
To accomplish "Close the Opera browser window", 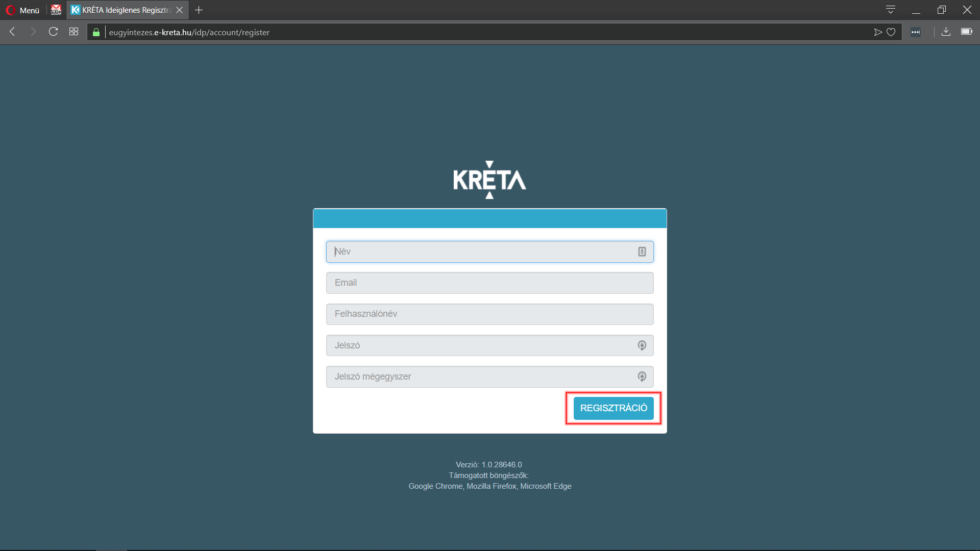I will point(967,10).
